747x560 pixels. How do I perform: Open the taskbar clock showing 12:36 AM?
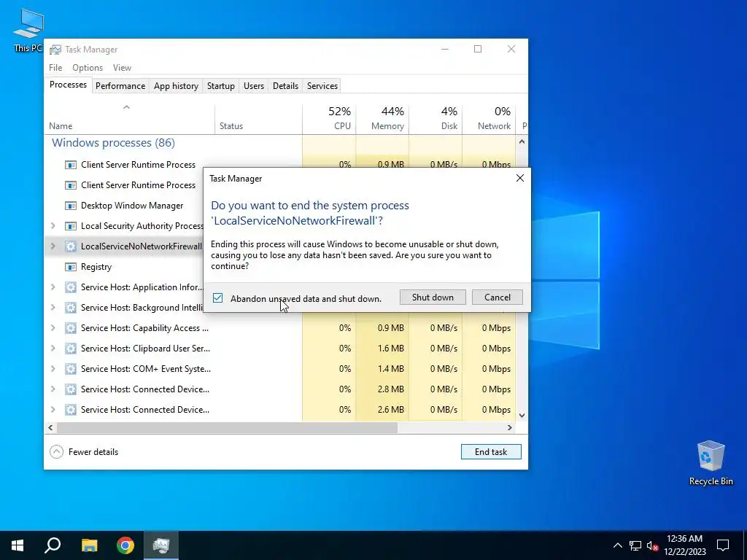[684, 545]
